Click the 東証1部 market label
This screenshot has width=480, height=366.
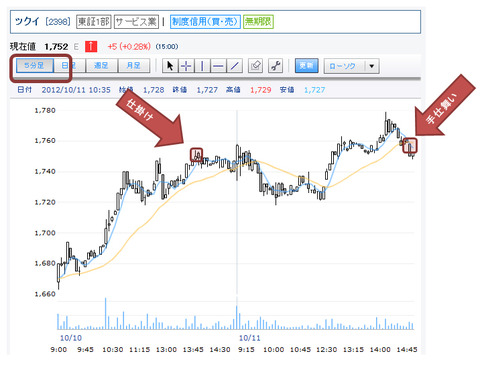click(93, 22)
